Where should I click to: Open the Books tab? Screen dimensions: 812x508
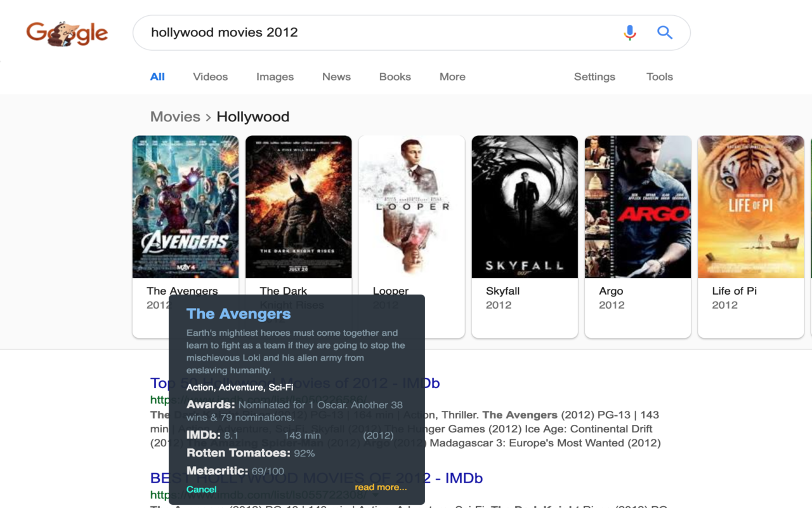tap(395, 77)
